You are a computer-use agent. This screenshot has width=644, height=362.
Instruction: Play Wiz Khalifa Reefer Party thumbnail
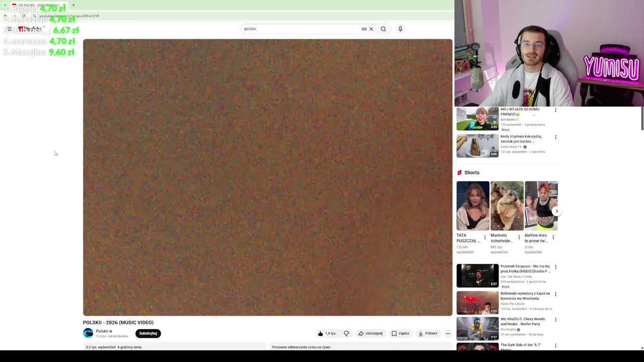click(477, 329)
